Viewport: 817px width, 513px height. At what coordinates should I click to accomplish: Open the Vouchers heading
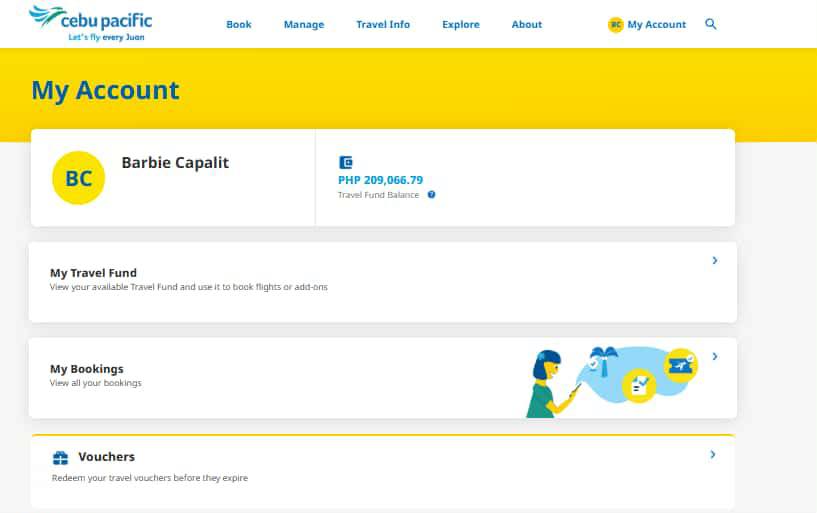pyautogui.click(x=106, y=457)
